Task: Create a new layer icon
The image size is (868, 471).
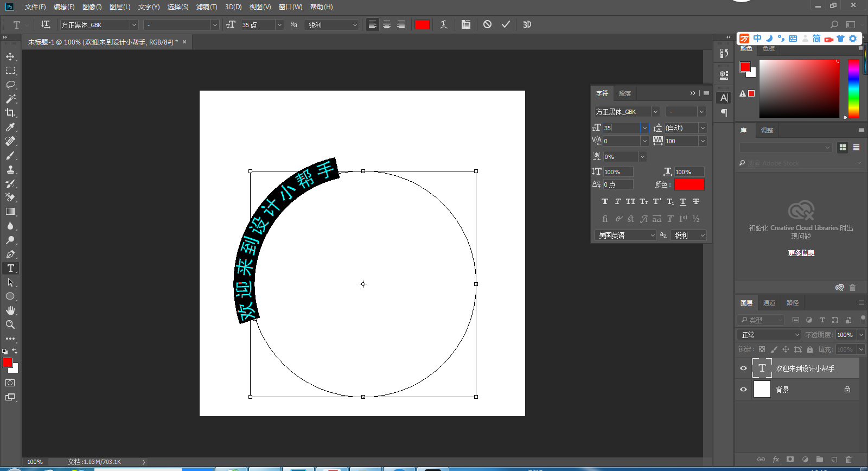Action: 834,459
